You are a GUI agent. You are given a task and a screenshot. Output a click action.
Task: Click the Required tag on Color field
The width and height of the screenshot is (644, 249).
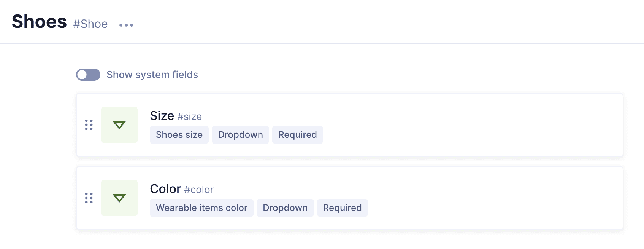point(342,208)
